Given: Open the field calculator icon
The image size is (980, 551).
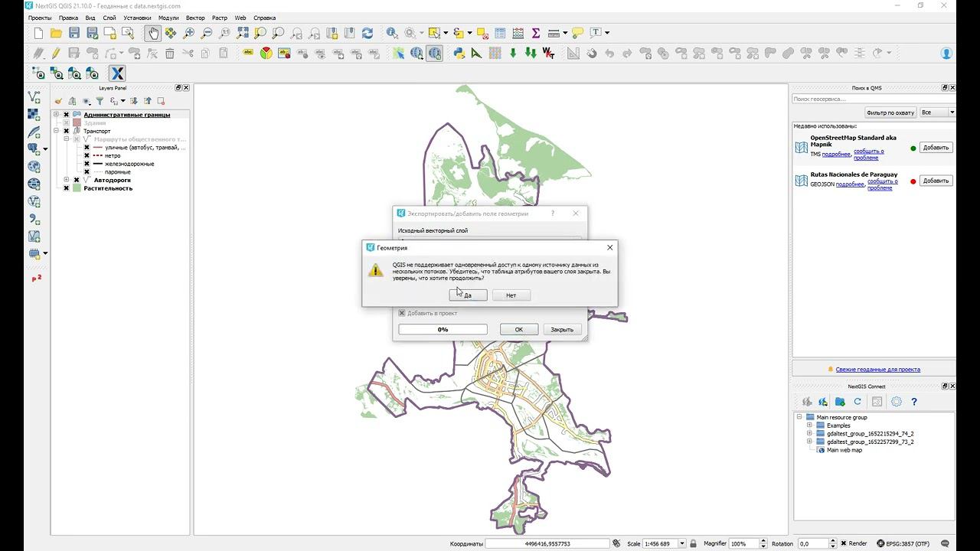Looking at the screenshot, I should click(518, 33).
